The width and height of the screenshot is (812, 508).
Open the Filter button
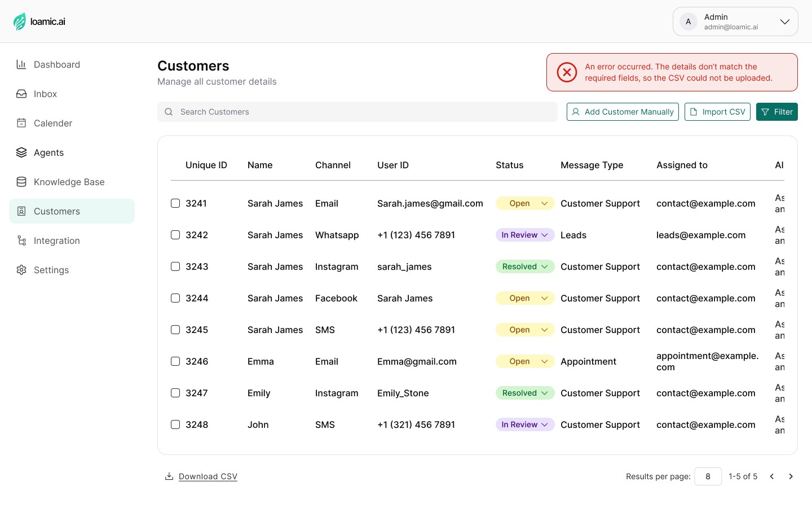(777, 112)
